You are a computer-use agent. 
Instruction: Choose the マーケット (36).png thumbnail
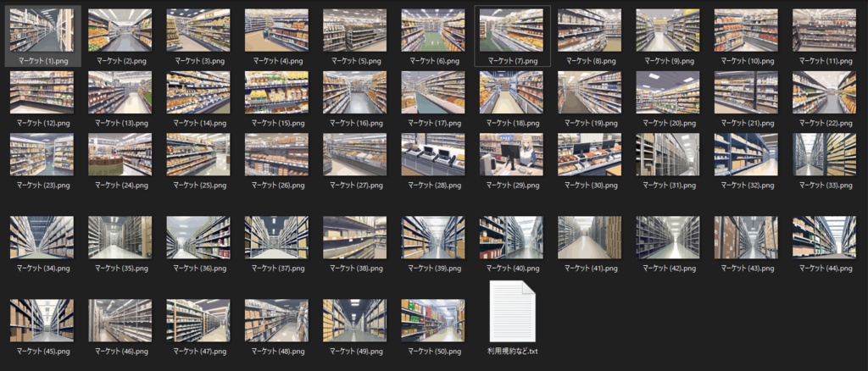198,237
